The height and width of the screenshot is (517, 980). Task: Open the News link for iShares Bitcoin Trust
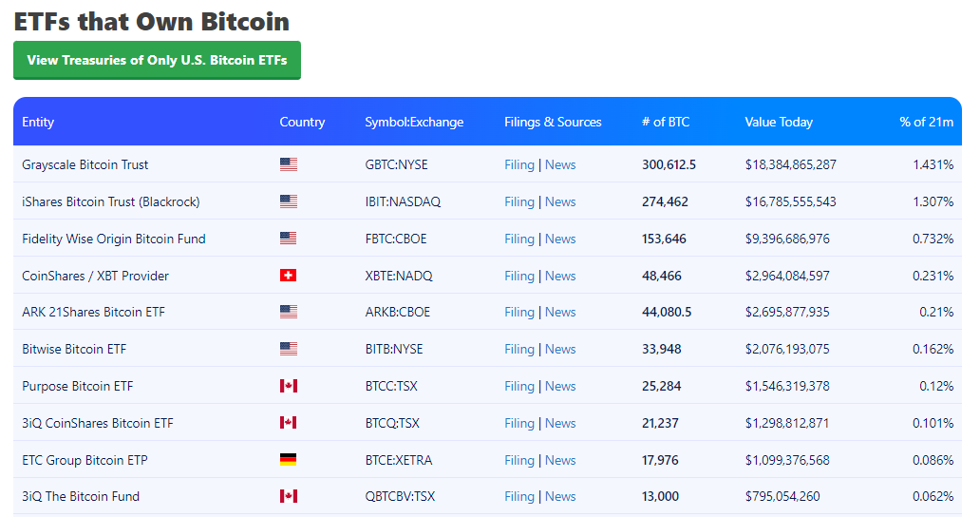point(560,201)
